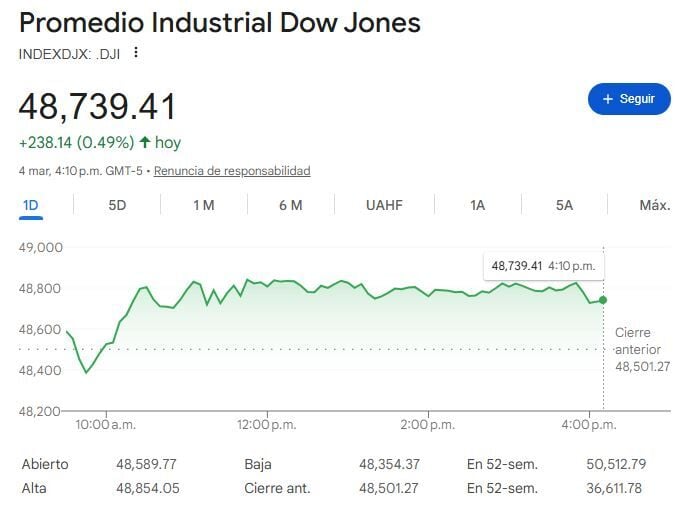The height and width of the screenshot is (515, 684).
Task: Open the three-dot menu beside .DJI
Action: tap(136, 53)
